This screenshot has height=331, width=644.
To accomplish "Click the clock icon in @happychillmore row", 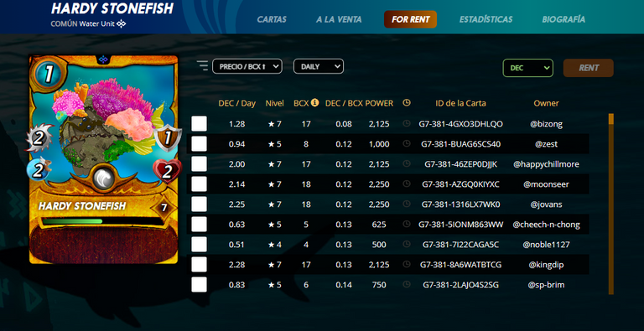I will pyautogui.click(x=406, y=164).
